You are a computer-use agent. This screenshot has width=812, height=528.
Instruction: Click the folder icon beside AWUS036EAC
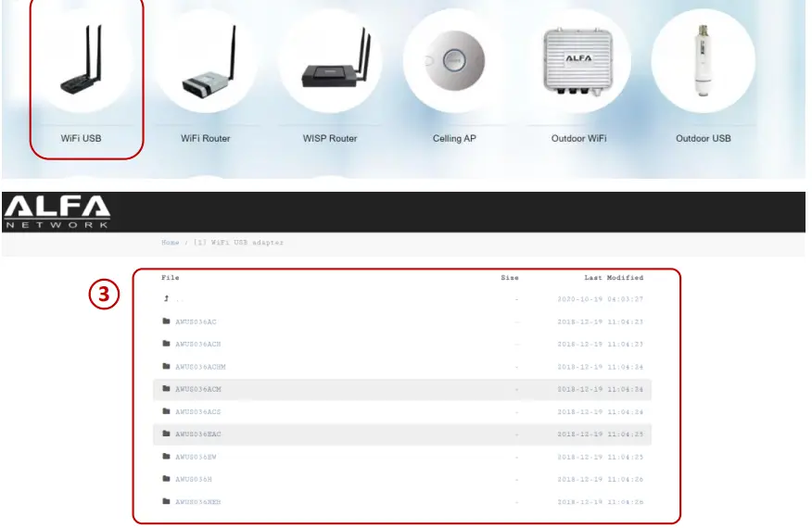point(166,434)
